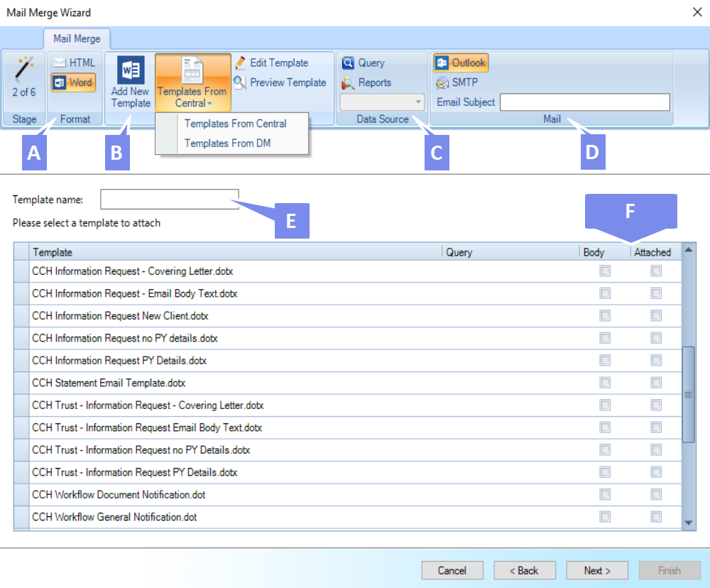Proceed with the Next button
The image size is (710, 588).
coord(597,570)
